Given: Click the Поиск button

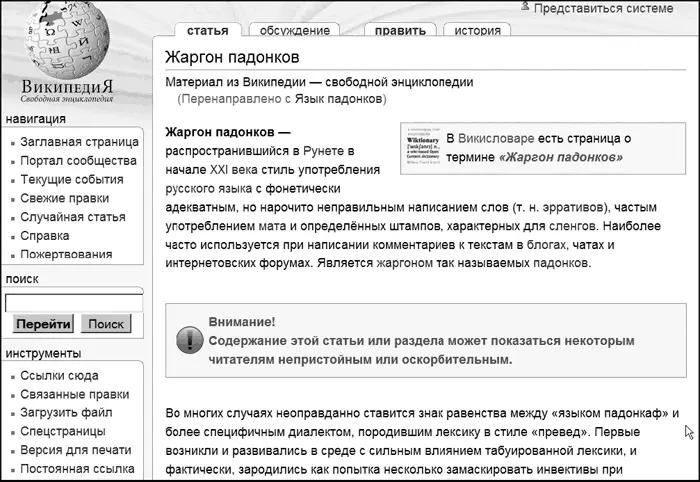Looking at the screenshot, I should [106, 324].
